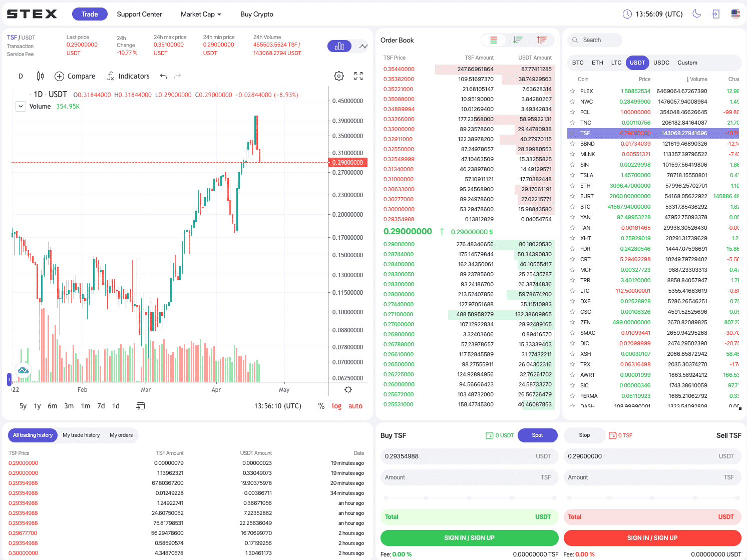Show both sides of order book
This screenshot has width=747, height=560.
click(x=494, y=40)
